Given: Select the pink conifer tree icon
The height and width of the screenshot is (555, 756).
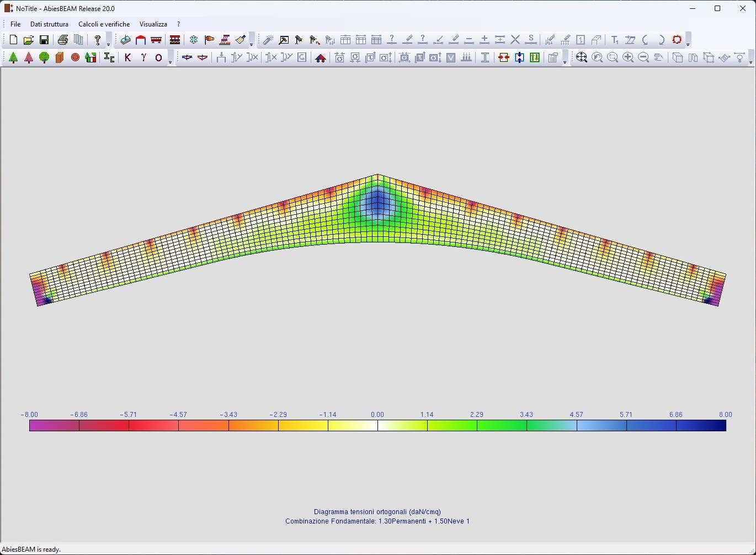Looking at the screenshot, I should tap(29, 57).
